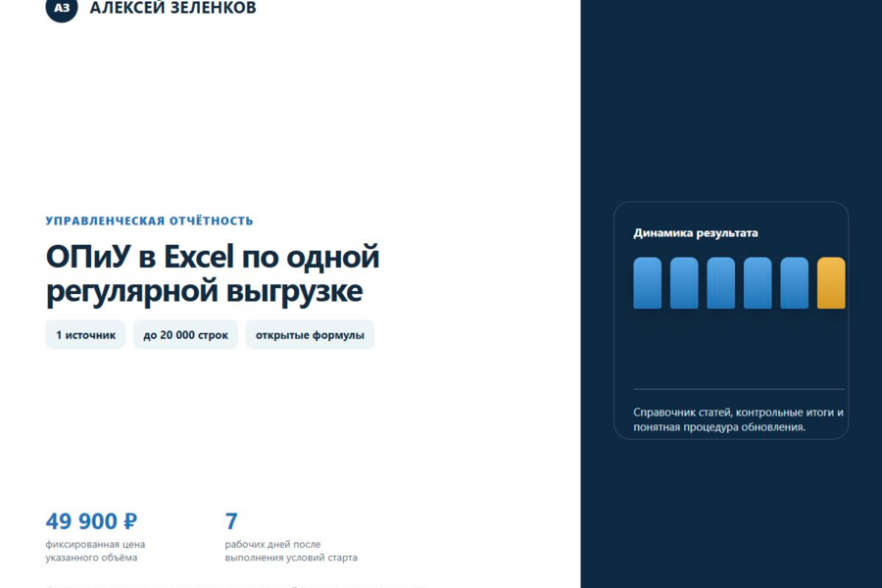
Task: Click the first blue chart bar
Action: coord(648,283)
